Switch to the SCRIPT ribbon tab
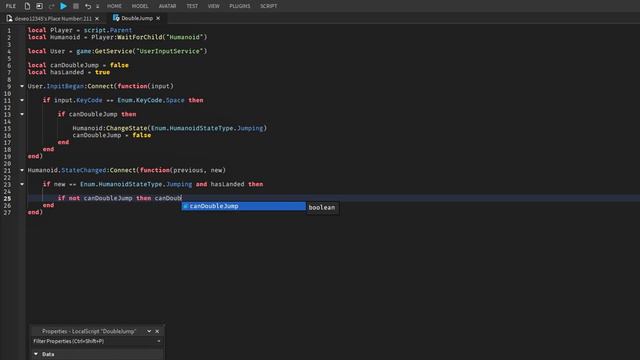 click(269, 6)
